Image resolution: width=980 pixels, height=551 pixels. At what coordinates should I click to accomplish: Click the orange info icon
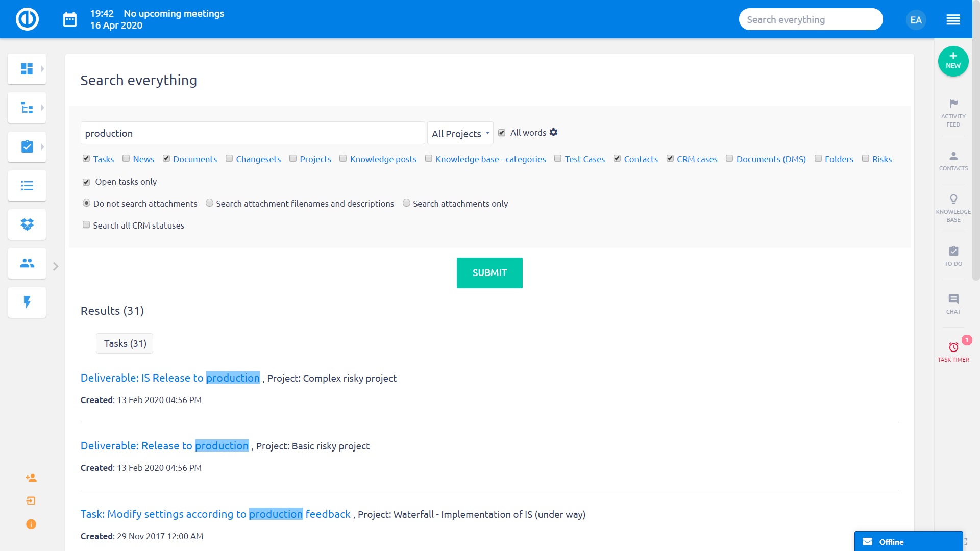tap(31, 524)
